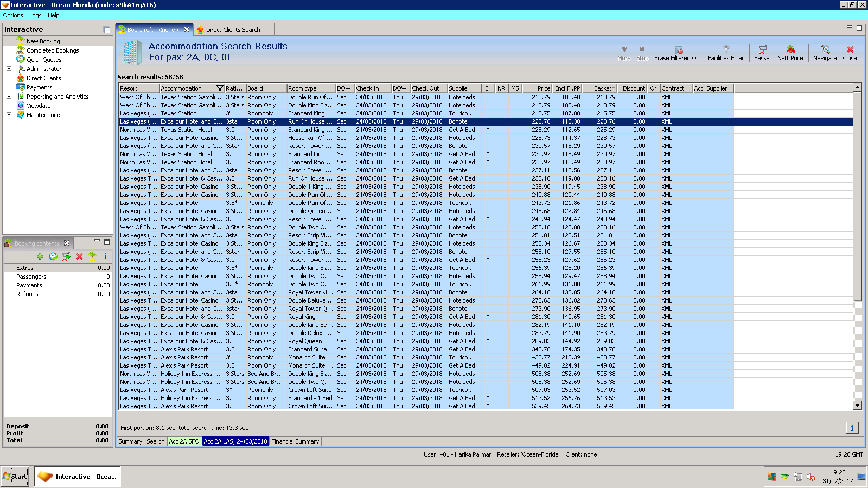Expand the Reporting and Analytics node
868x488 pixels.
9,97
